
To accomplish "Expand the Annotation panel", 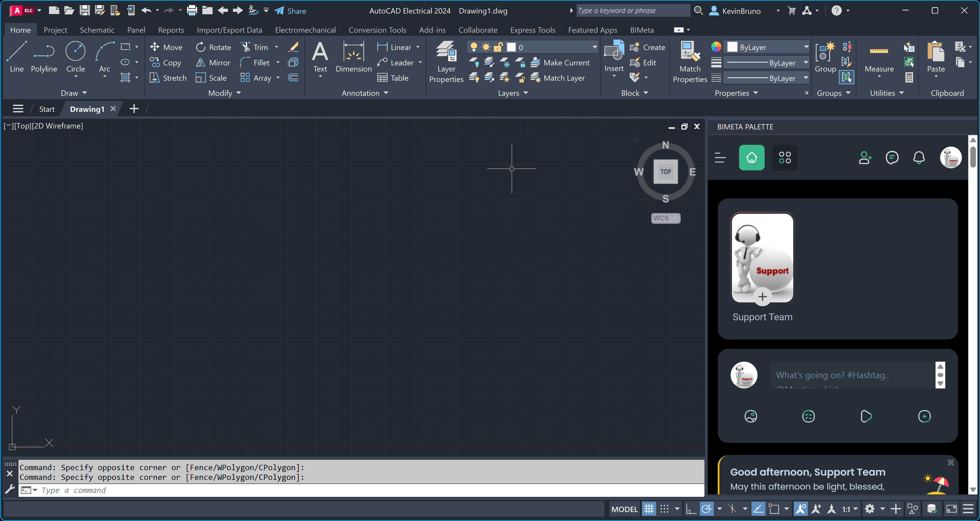I will (365, 93).
